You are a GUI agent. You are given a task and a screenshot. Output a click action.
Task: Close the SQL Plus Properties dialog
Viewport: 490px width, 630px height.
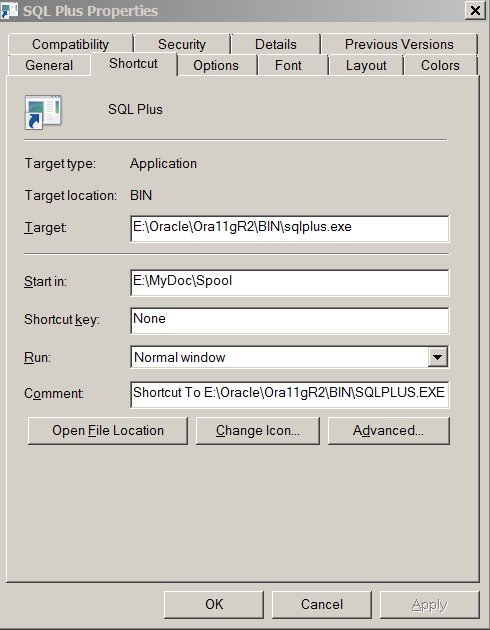[475, 10]
